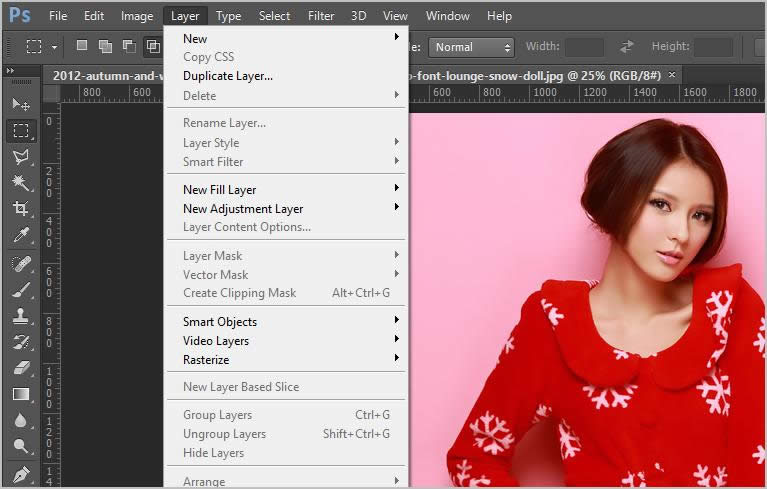Enable Subtract from selection mode
Viewport: 767px width, 489px height.
tap(129, 46)
